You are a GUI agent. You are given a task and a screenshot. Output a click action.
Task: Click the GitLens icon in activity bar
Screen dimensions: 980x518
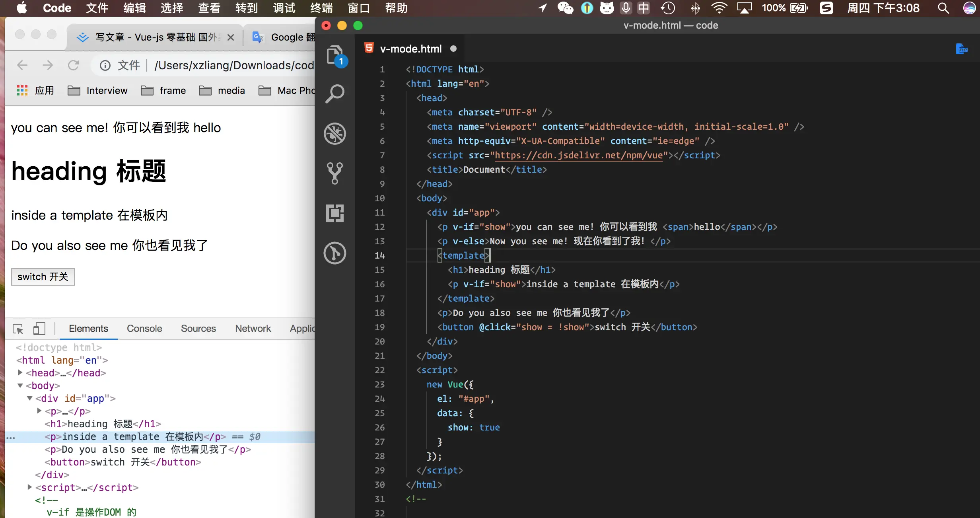click(334, 253)
